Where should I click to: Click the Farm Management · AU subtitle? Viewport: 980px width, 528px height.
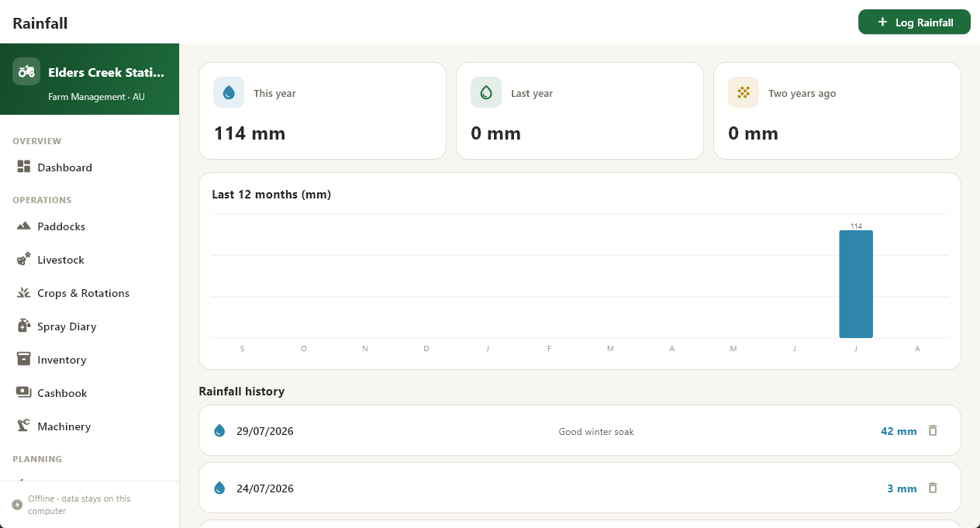(x=96, y=97)
